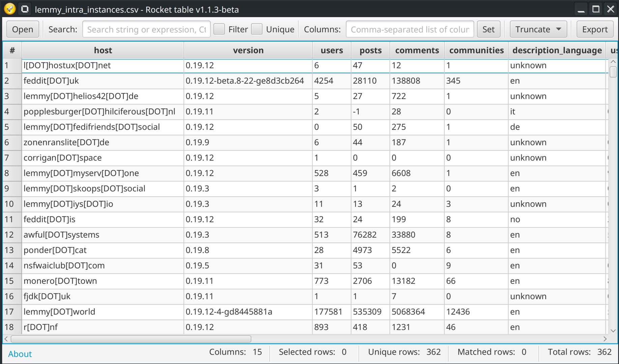Image resolution: width=619 pixels, height=364 pixels.
Task: Click the description_language column header
Action: point(557,50)
